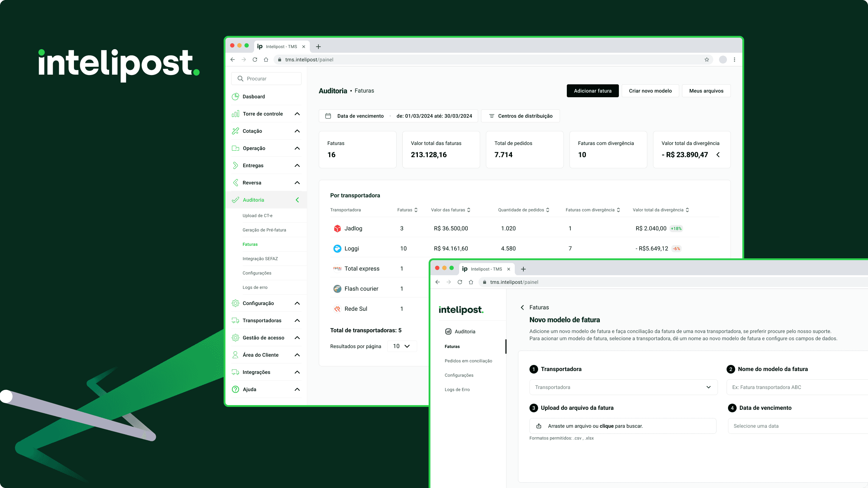This screenshot has height=488, width=868.
Task: Click the Flash courier carrier logo
Action: point(337,289)
